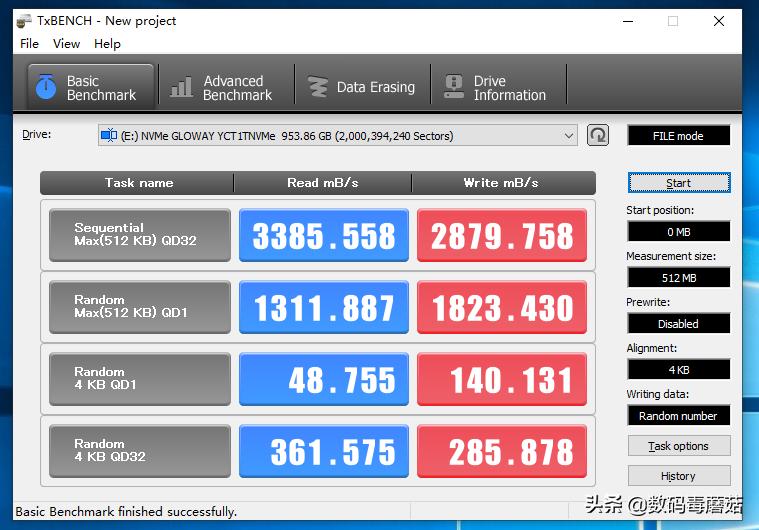This screenshot has height=530, width=759.
Task: Click the Random 4 KB QD1 task button
Action: point(140,379)
